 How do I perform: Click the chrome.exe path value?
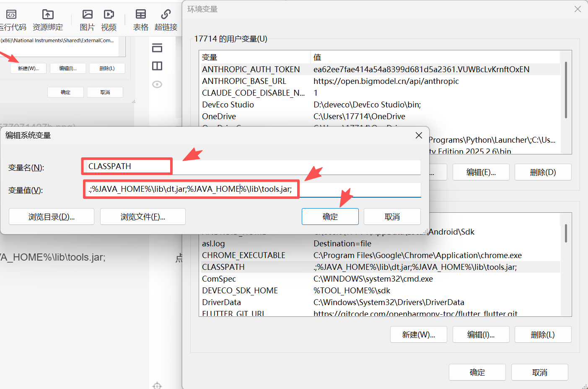(x=417, y=255)
